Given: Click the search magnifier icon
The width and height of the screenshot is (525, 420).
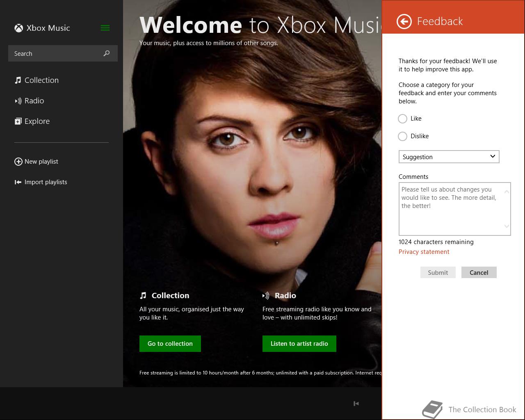Looking at the screenshot, I should click(107, 53).
